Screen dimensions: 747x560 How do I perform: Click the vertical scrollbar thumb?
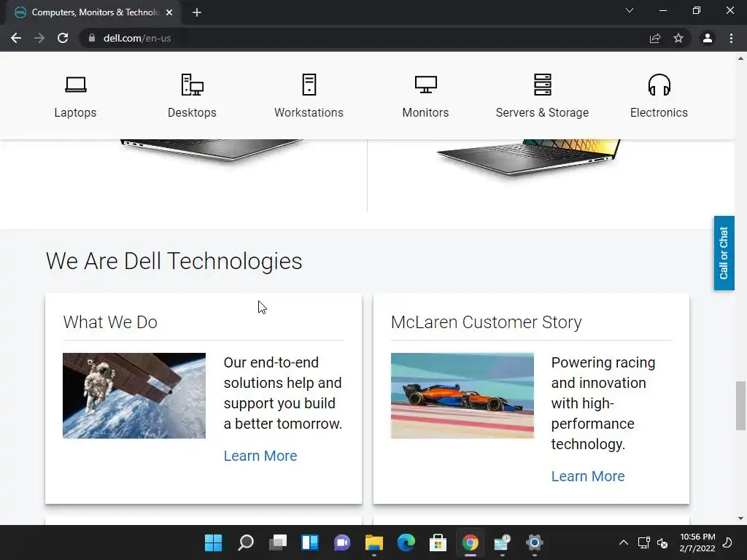(x=740, y=405)
